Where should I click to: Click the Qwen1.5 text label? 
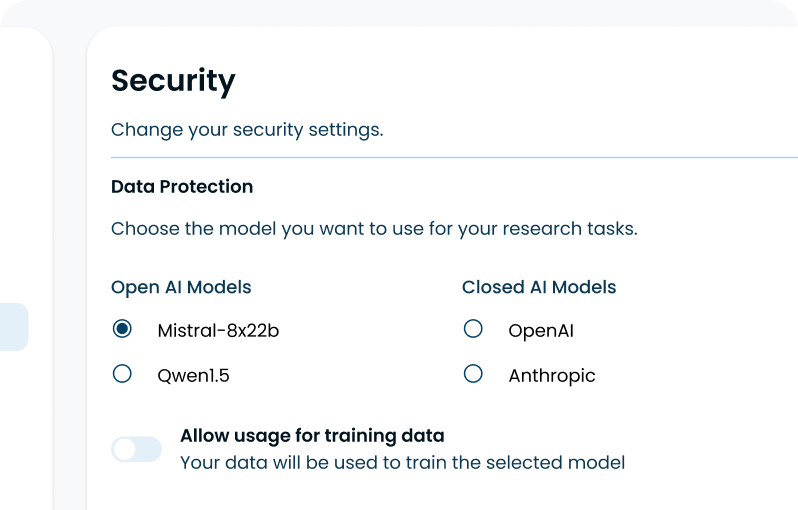(x=193, y=376)
